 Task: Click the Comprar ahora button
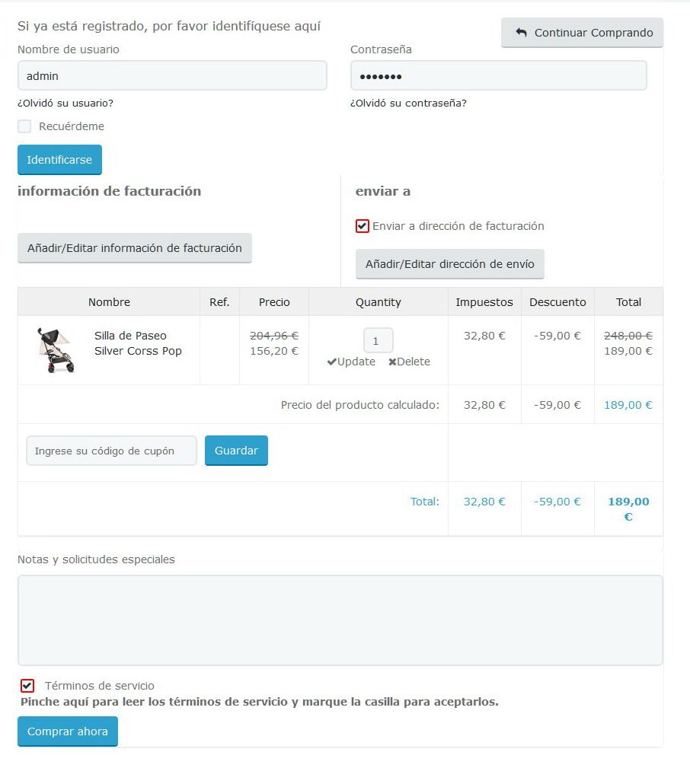68,731
